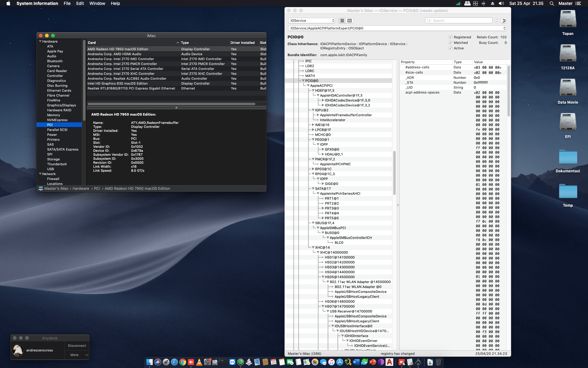Switch to list view in IORegistryExplorer toolbar
This screenshot has width=588, height=368.
click(x=342, y=21)
